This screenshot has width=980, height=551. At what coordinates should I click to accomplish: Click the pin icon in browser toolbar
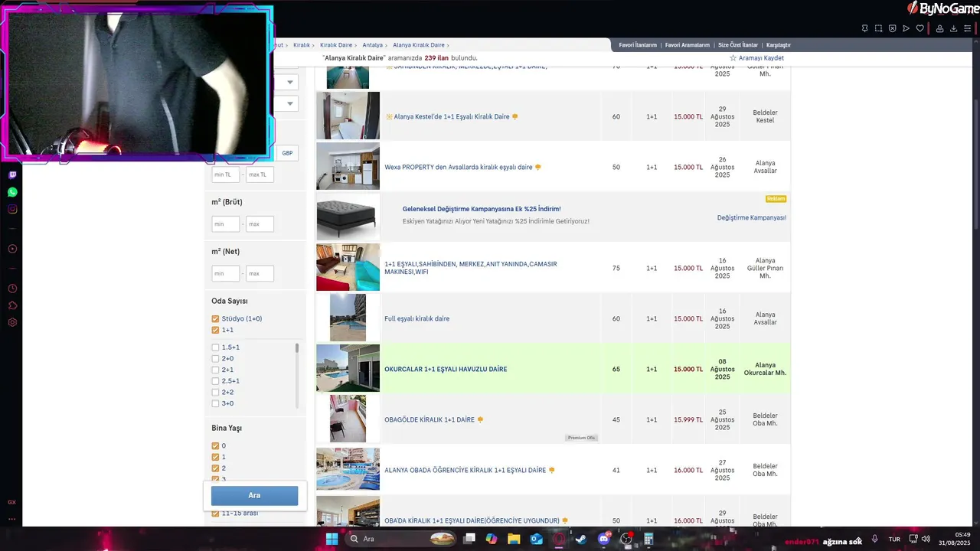click(864, 28)
